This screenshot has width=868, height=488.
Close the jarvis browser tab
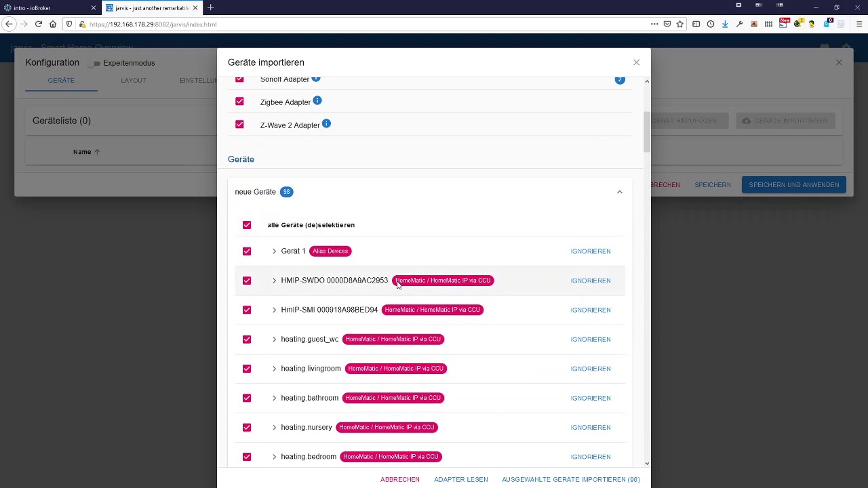(195, 8)
